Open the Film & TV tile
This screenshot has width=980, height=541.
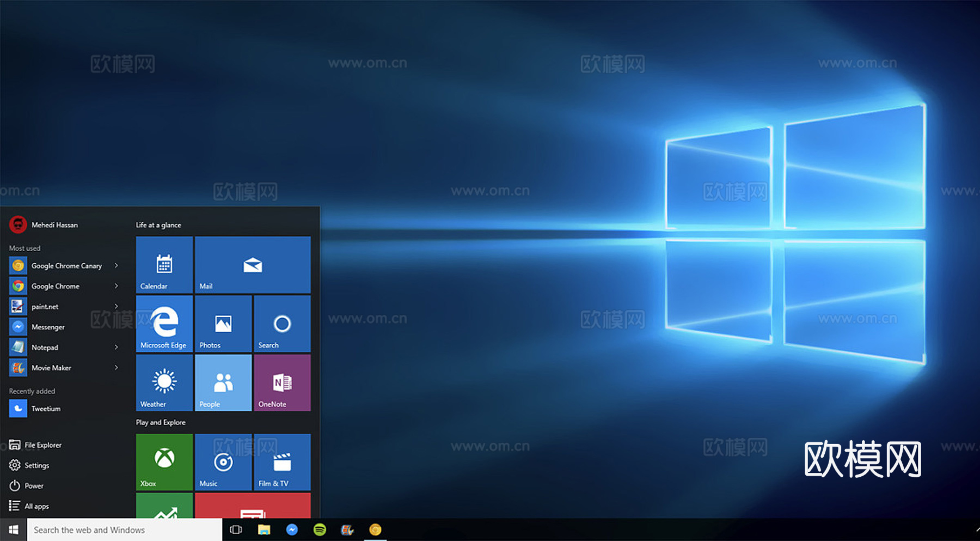[282, 461]
